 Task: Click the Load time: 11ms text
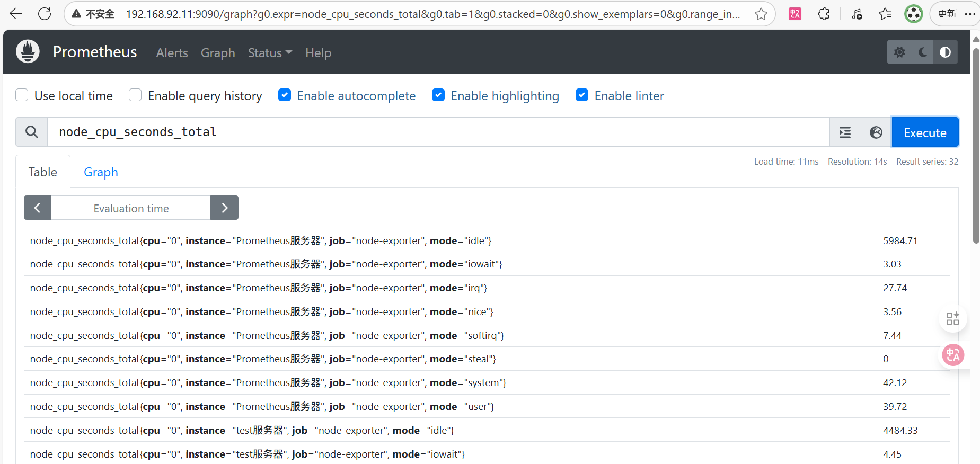point(786,162)
